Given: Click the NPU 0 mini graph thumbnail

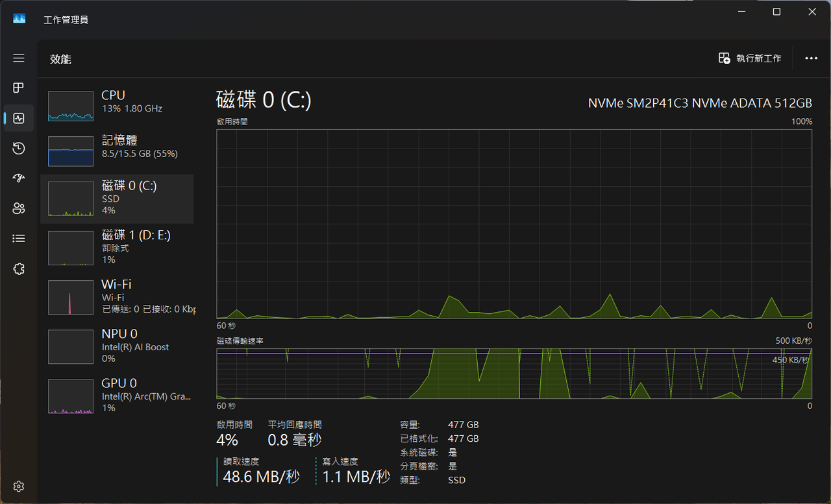Looking at the screenshot, I should pyautogui.click(x=71, y=347).
